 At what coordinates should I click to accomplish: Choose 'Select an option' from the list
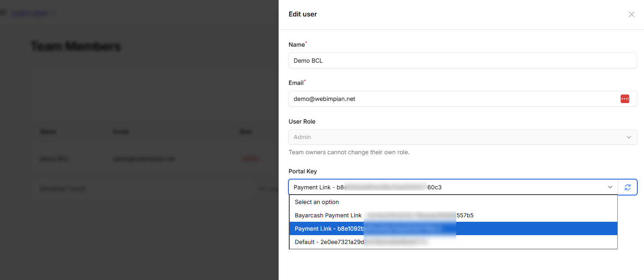tap(317, 202)
